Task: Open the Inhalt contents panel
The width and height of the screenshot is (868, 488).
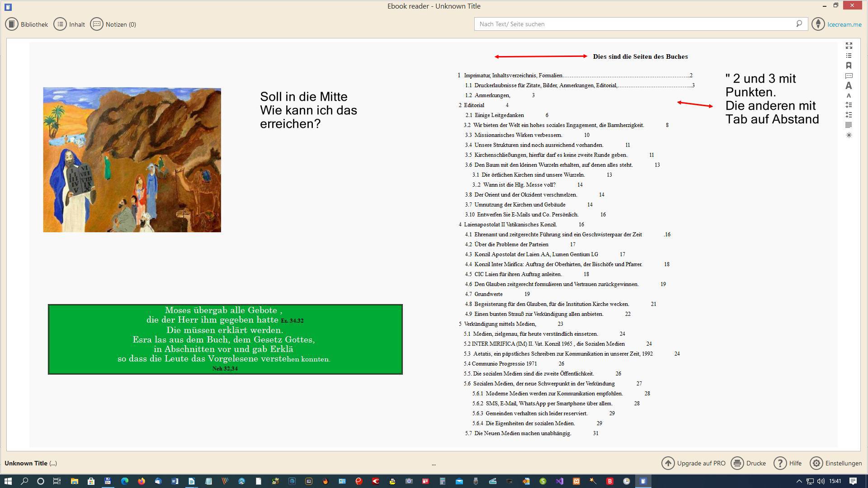Action: pyautogui.click(x=69, y=24)
